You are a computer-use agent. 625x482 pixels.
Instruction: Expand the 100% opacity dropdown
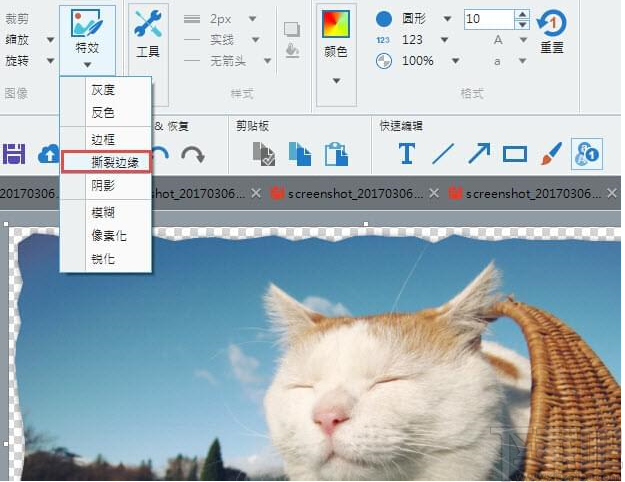(x=455, y=61)
